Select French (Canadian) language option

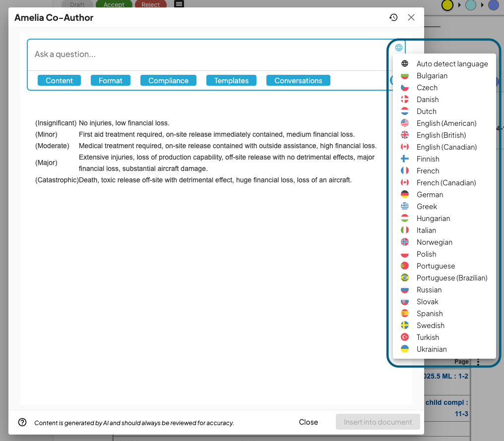coord(444,183)
